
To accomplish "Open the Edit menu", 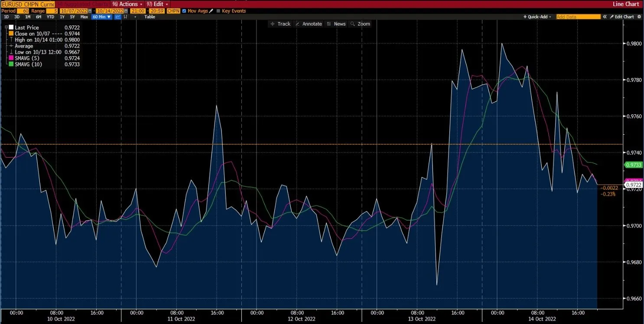I will 157,4.
